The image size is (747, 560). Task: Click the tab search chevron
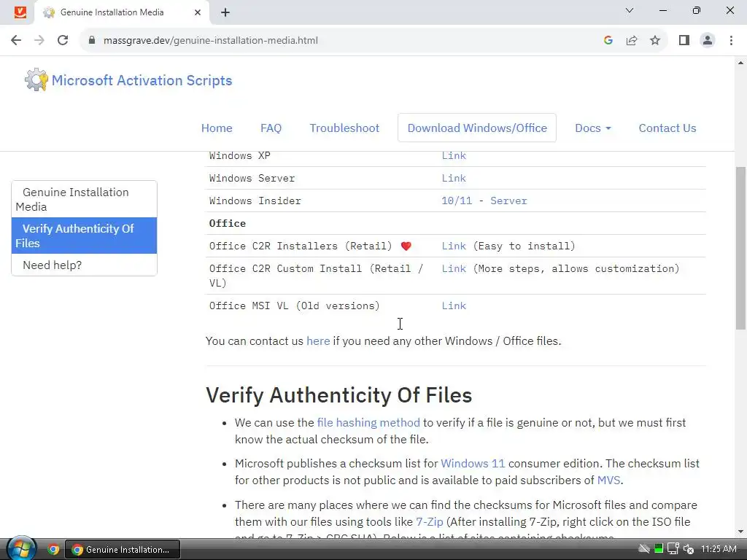630,10
